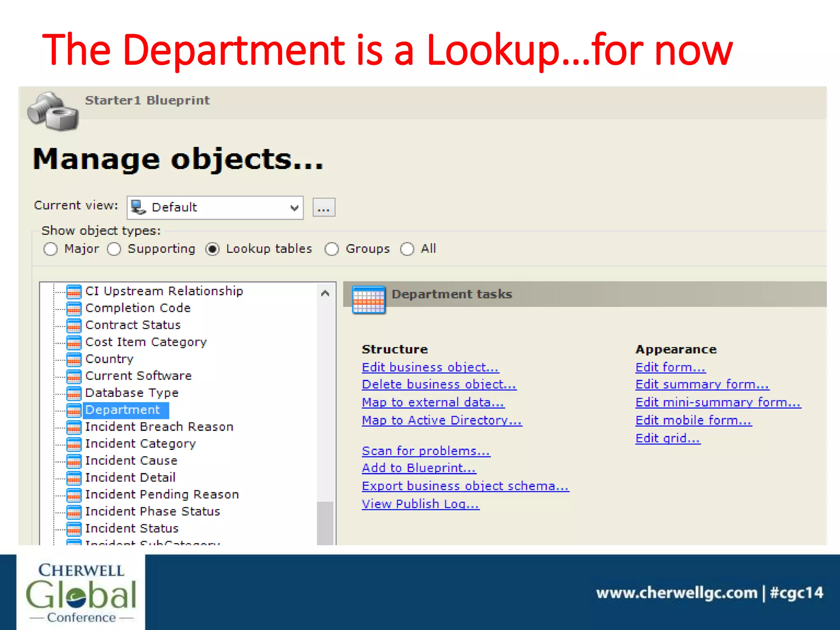The height and width of the screenshot is (630, 840).
Task: Click the object list scrollbar thumb
Action: 325,523
